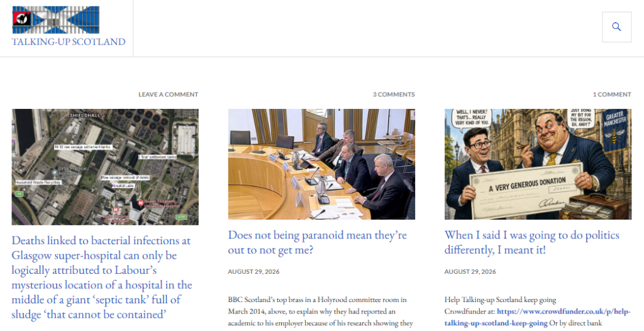
Task: Open the Holyrood committee room photo
Action: click(x=321, y=164)
